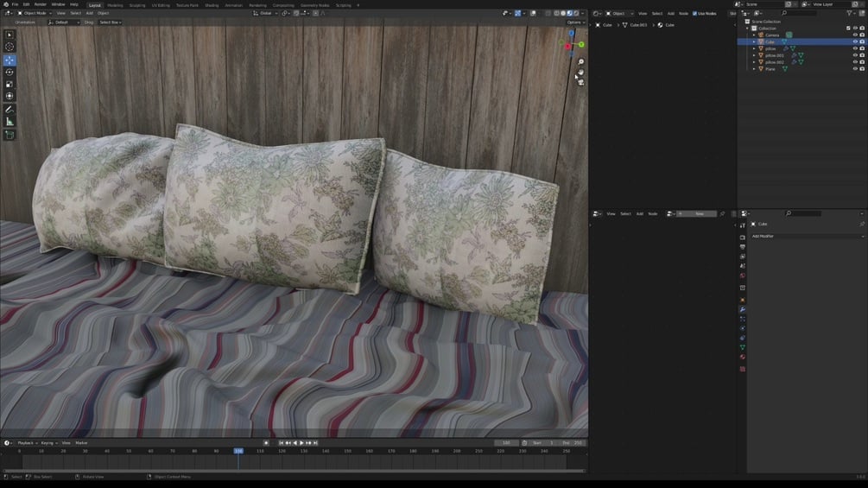Toggle visibility of pillow.002
This screenshot has width=868, height=488.
pos(855,62)
